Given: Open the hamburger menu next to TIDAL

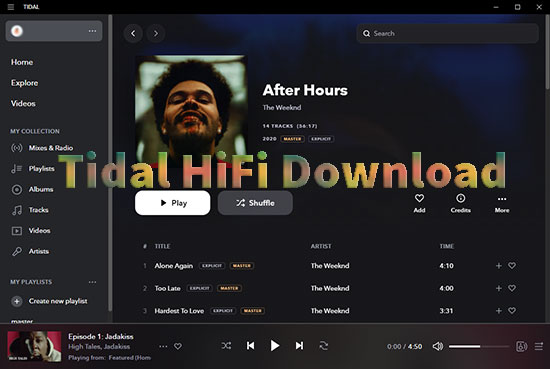Looking at the screenshot, I should (11, 7).
